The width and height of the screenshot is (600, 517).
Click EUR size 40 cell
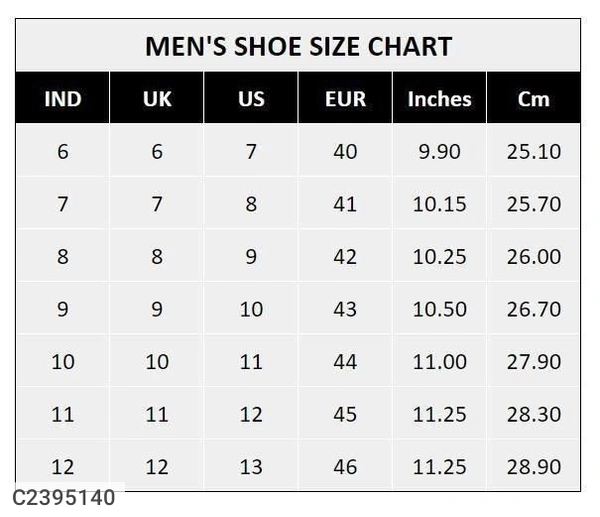coord(345,152)
